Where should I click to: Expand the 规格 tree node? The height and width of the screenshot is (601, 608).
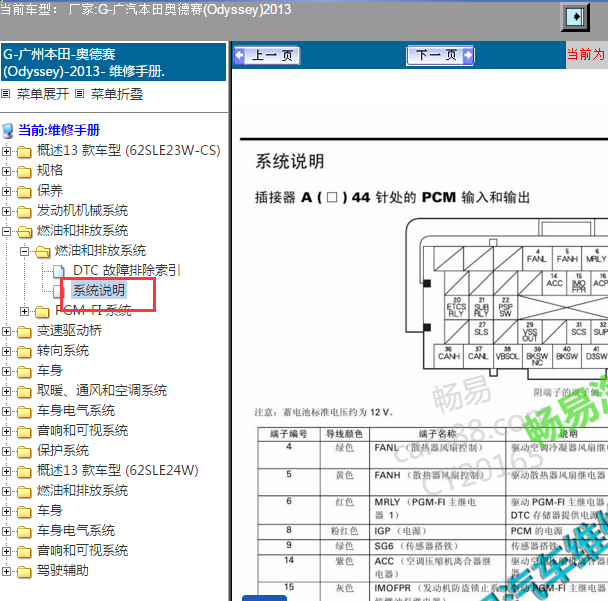point(6,171)
